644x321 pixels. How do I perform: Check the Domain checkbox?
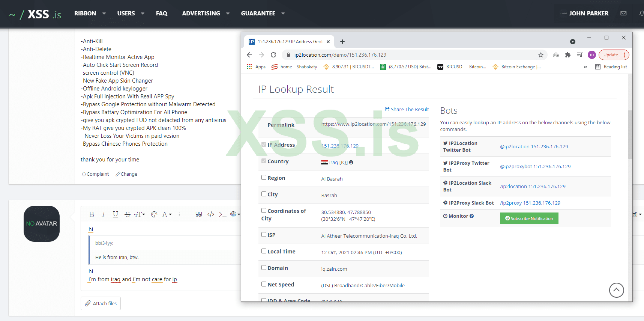264,268
